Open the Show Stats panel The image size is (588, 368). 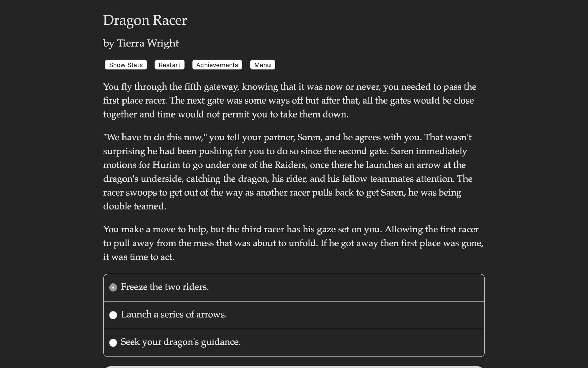click(126, 65)
